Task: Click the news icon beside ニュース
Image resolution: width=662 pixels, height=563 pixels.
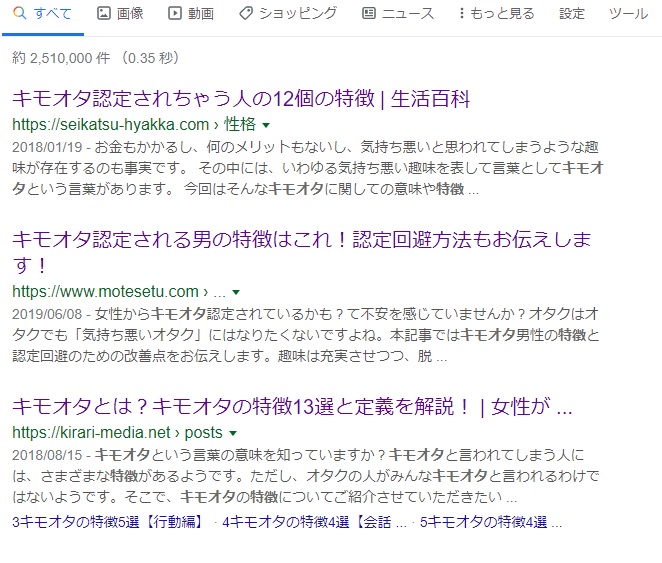Action: pyautogui.click(x=369, y=14)
